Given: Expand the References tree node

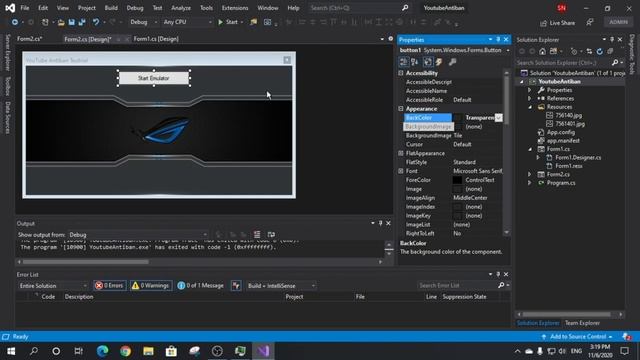Looking at the screenshot, I should point(530,98).
